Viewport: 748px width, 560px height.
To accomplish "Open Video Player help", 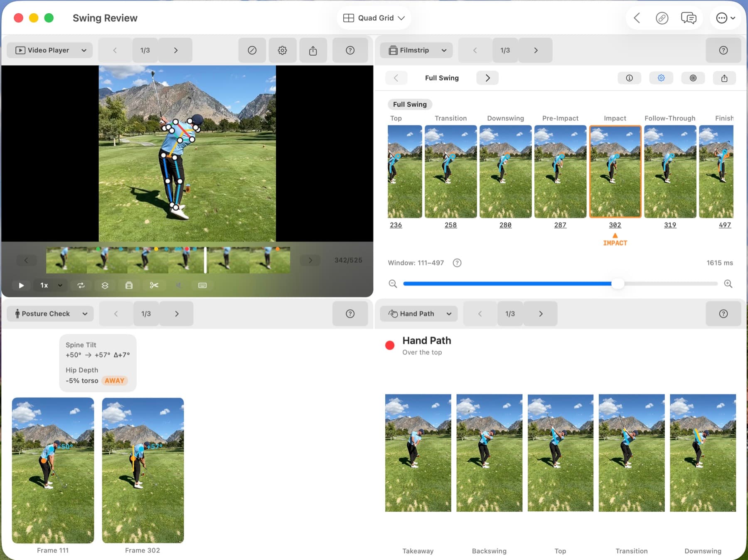I will point(350,50).
